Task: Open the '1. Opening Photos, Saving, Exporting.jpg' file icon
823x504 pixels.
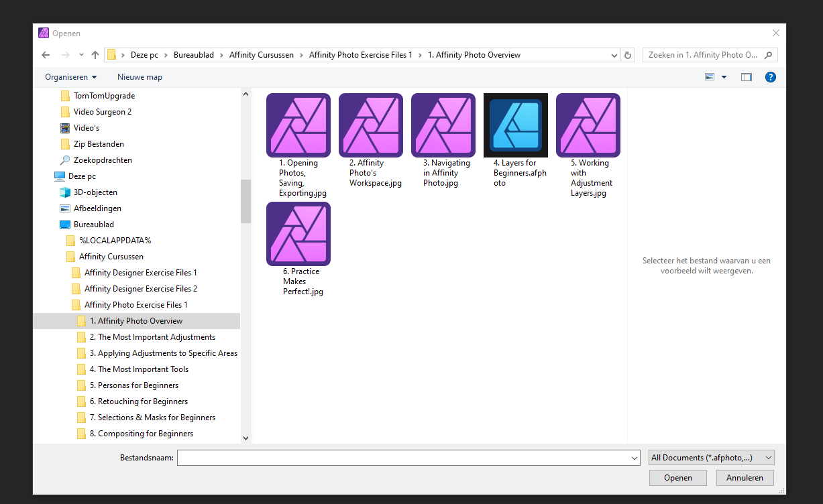Action: tap(298, 125)
